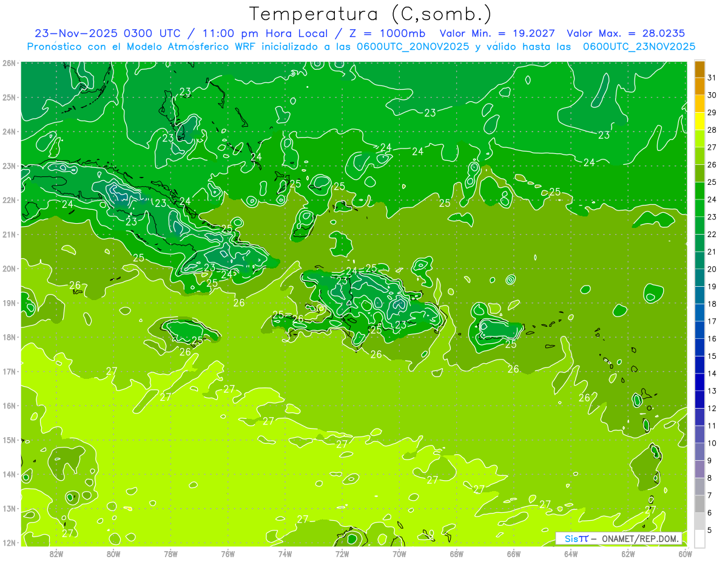Select the white bottom swatch below 5

699,538
